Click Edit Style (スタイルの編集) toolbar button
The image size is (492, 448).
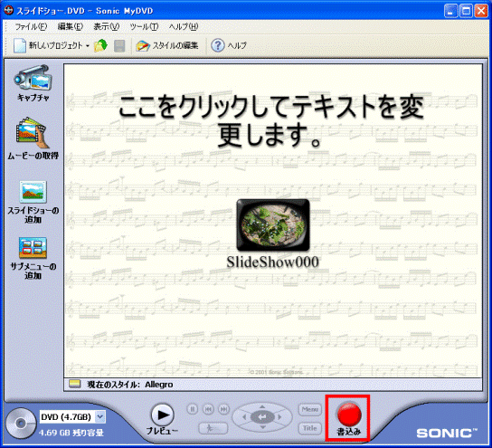[167, 46]
